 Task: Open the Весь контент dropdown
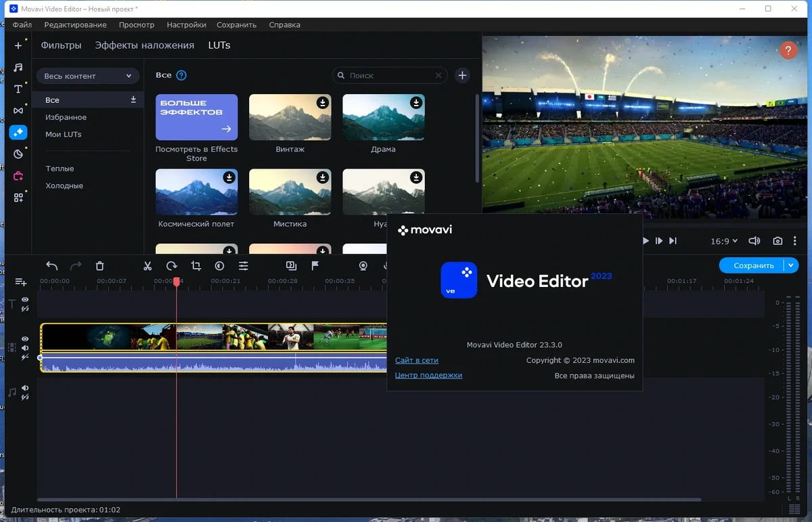(x=88, y=76)
